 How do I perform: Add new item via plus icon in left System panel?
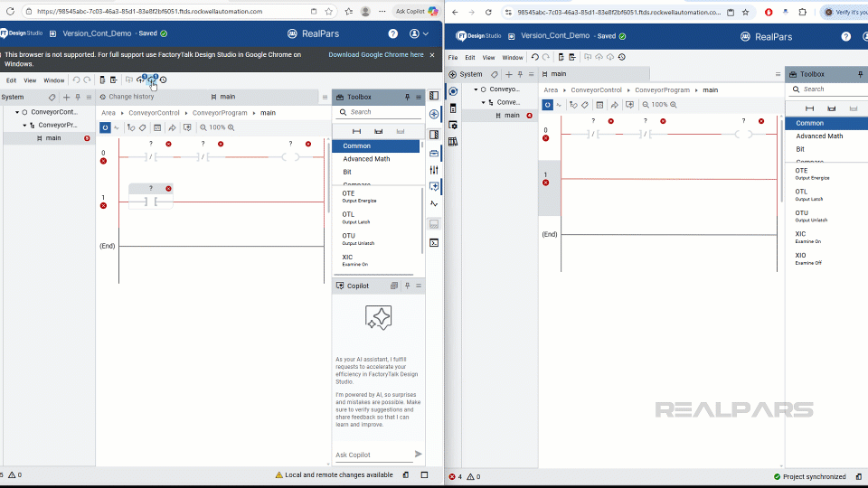click(x=66, y=98)
